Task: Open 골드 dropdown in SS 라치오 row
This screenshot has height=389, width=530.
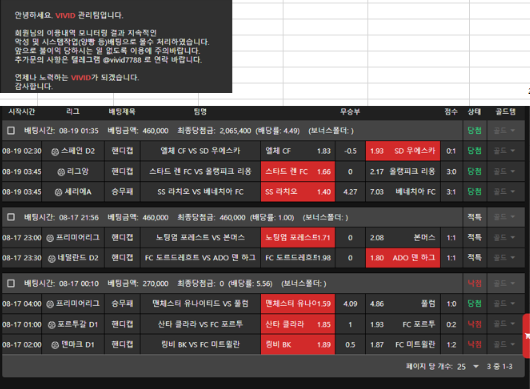Action: [505, 192]
